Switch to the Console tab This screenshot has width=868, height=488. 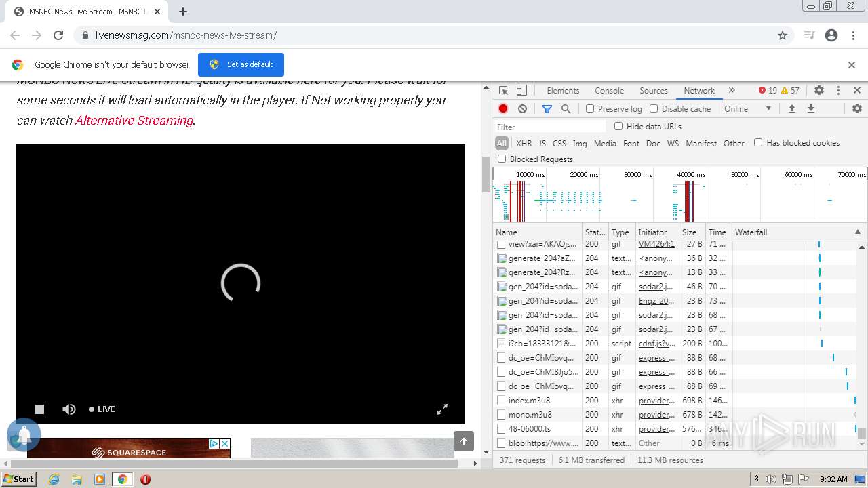(609, 90)
